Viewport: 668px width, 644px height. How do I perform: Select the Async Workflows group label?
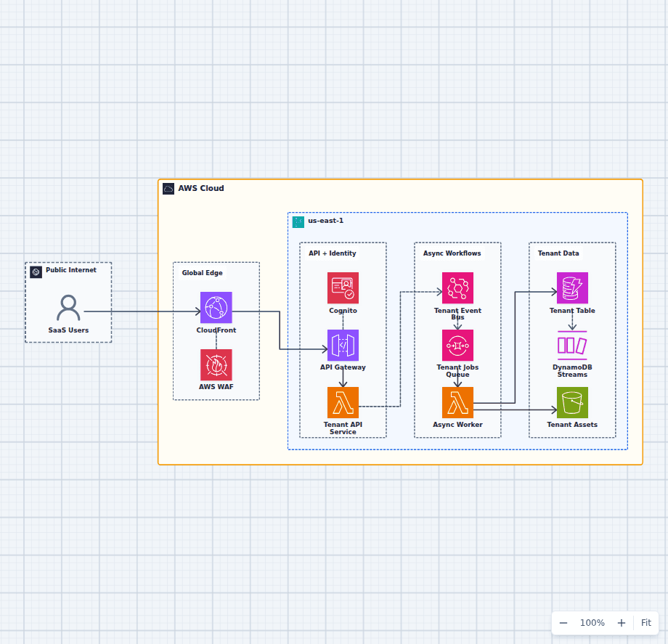click(x=452, y=253)
